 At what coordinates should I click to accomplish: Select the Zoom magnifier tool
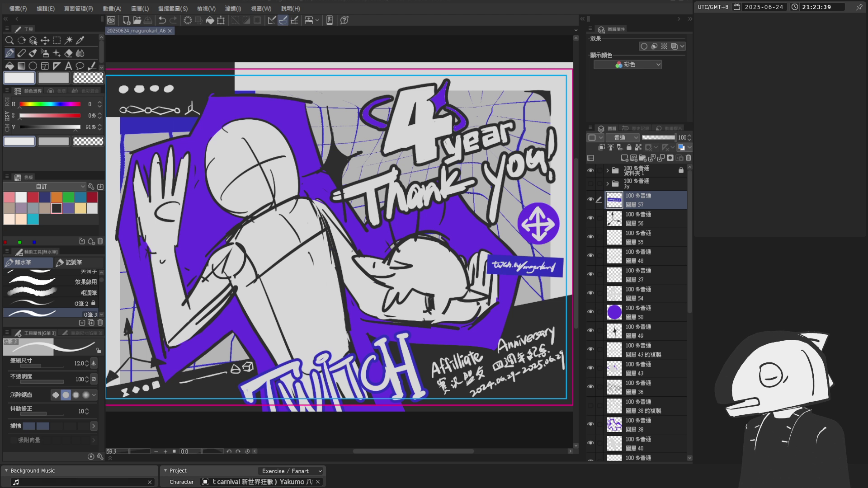tap(9, 40)
